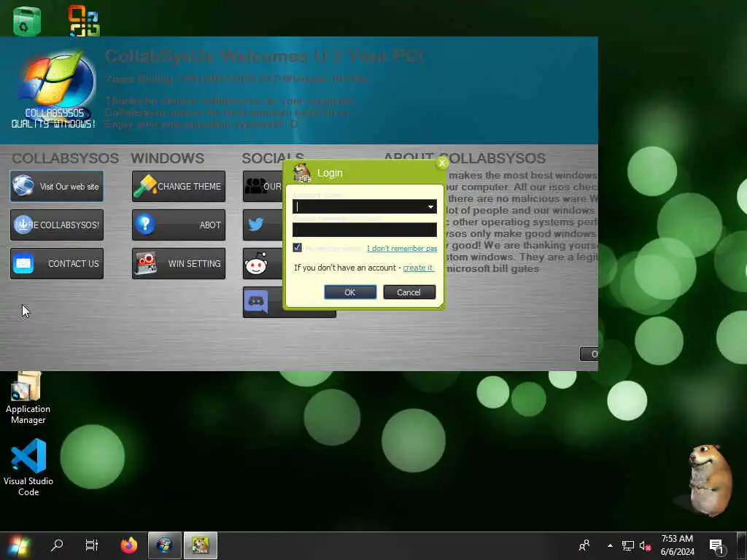Open the Start menu orb
This screenshot has width=747, height=560.
pos(18,545)
